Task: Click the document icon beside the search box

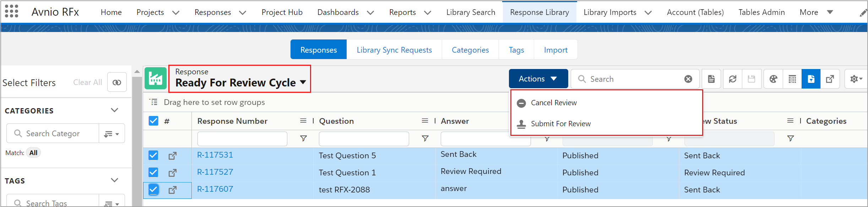Action: pos(711,79)
